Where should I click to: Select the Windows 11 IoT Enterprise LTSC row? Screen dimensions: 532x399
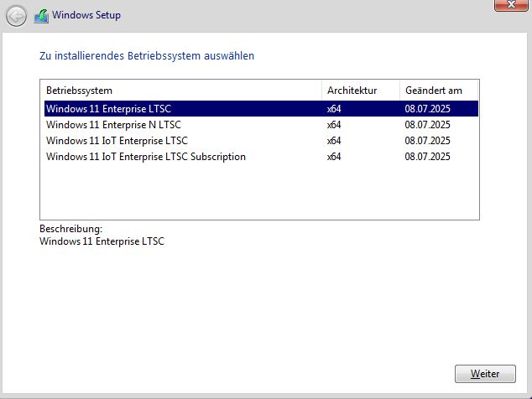[261, 140]
